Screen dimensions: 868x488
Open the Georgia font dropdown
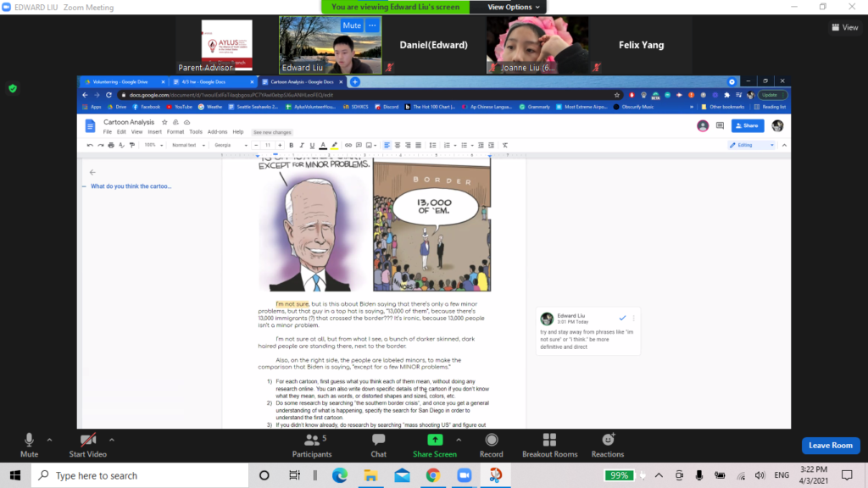[231, 145]
